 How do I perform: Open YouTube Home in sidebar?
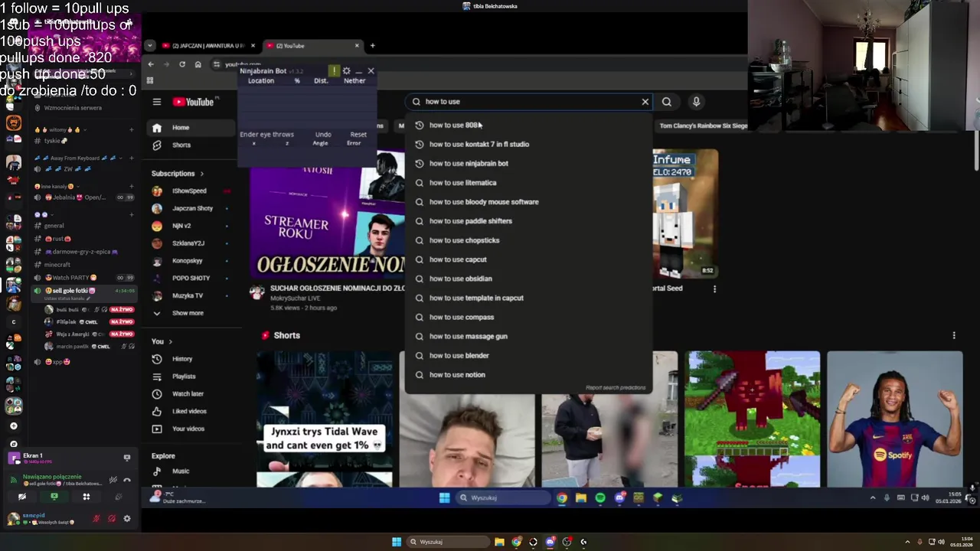tap(190, 128)
